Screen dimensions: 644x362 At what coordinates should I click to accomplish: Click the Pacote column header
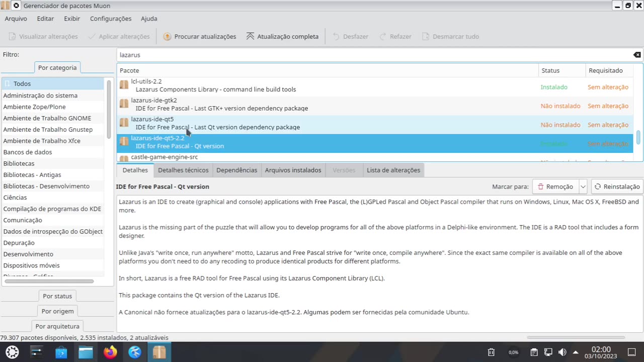point(328,70)
